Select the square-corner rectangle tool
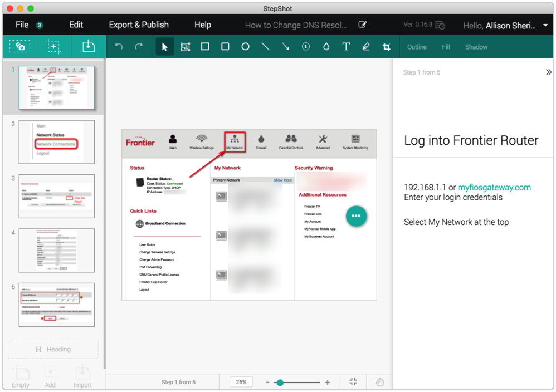The width and height of the screenshot is (556, 392). [x=205, y=46]
